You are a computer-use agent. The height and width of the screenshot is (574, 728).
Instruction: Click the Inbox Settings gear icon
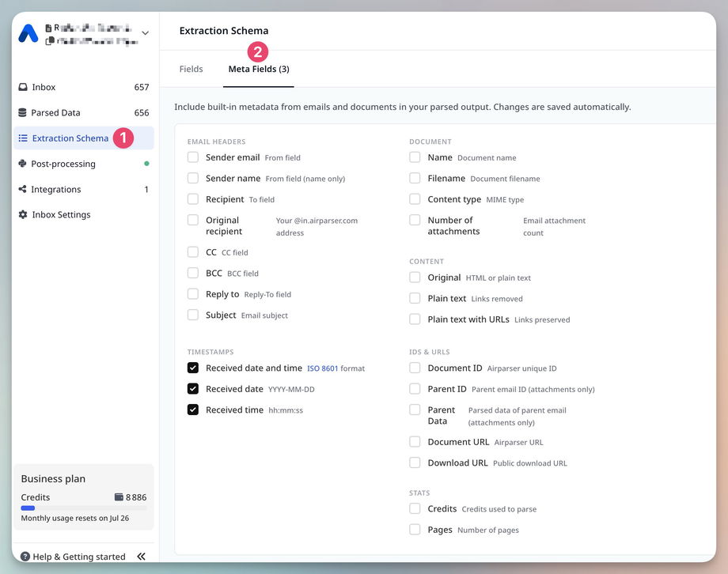click(23, 214)
